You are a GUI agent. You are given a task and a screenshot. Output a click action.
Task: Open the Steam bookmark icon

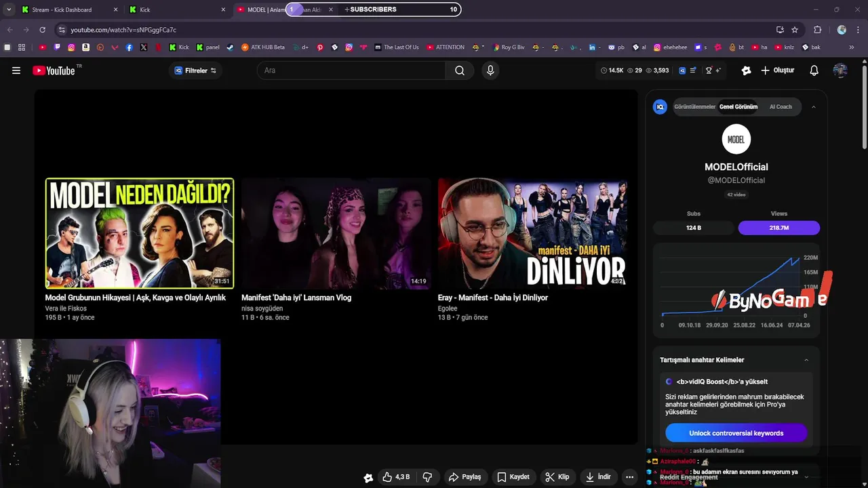(x=230, y=47)
